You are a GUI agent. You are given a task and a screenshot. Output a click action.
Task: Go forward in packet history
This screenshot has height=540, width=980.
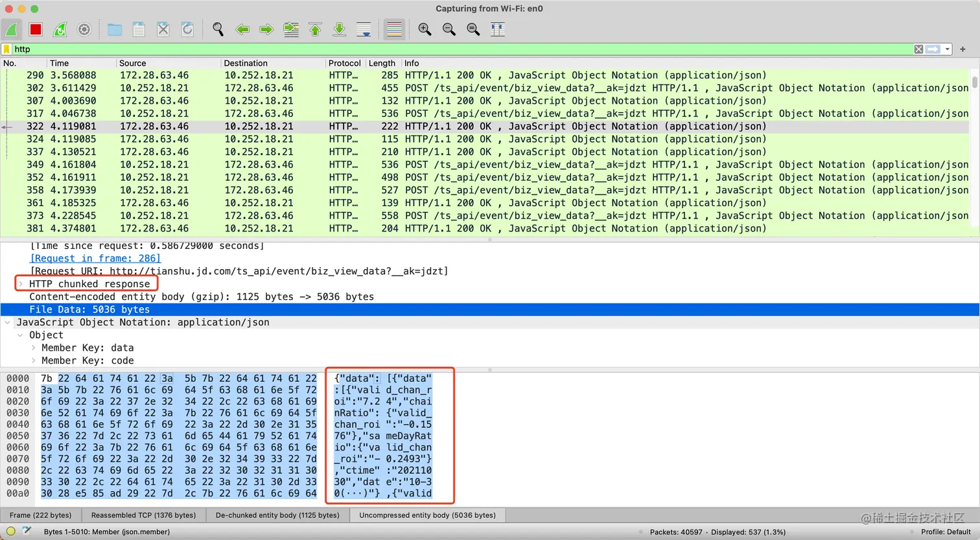(266, 29)
